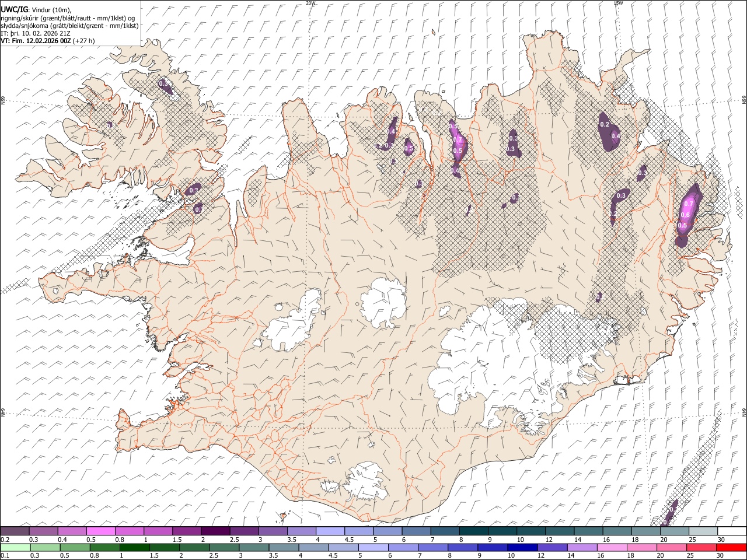
Task: Pick the 18–20 gray-teal swatch, upper legend
Action: pos(645,531)
